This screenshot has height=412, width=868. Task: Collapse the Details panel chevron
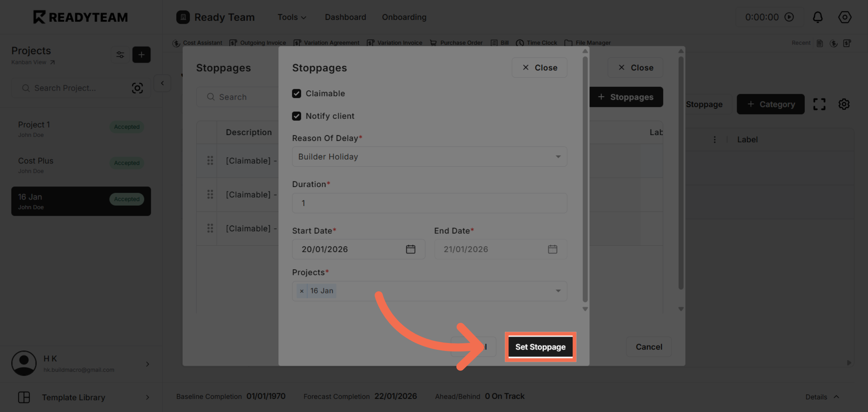(x=837, y=396)
